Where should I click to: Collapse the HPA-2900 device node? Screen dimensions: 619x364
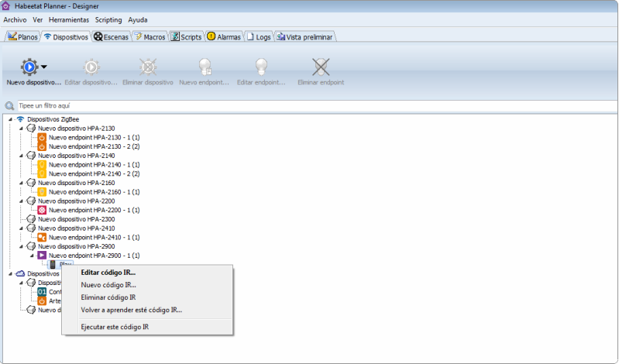pos(22,246)
